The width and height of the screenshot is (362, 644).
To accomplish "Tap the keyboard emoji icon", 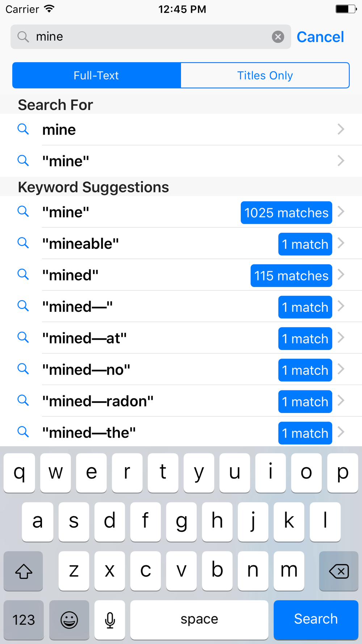I will click(69, 620).
